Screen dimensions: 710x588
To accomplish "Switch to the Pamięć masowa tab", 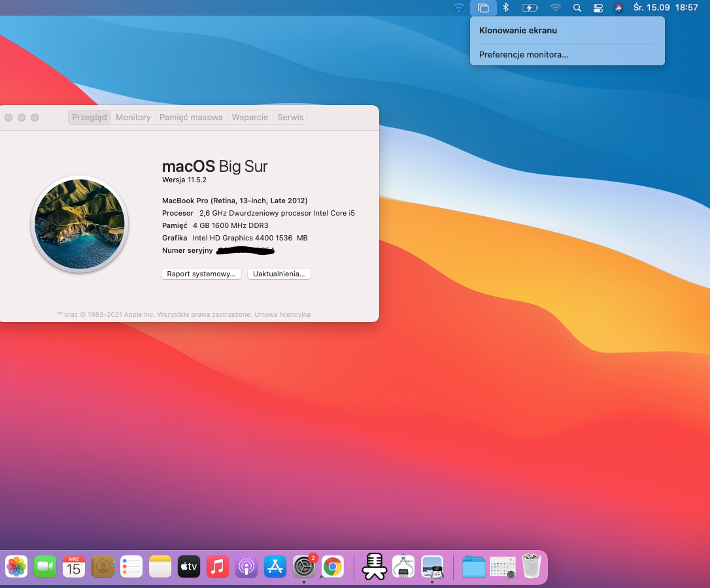I will coord(191,118).
